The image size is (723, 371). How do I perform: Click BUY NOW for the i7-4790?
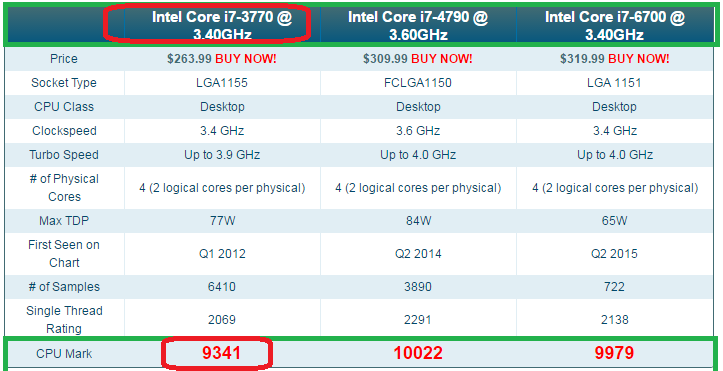point(441,59)
